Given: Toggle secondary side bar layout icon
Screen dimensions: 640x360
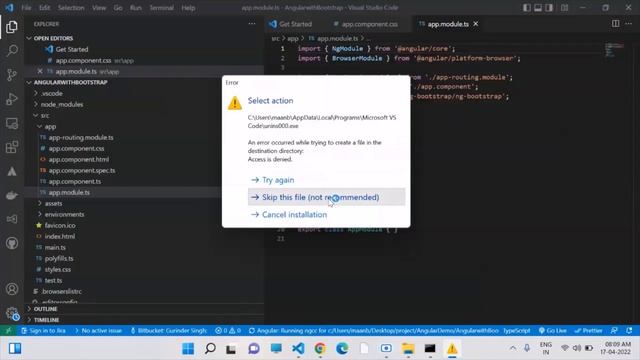Looking at the screenshot, I should coord(549,8).
